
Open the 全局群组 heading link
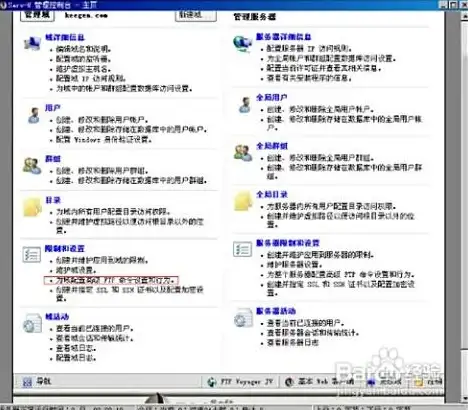click(272, 146)
